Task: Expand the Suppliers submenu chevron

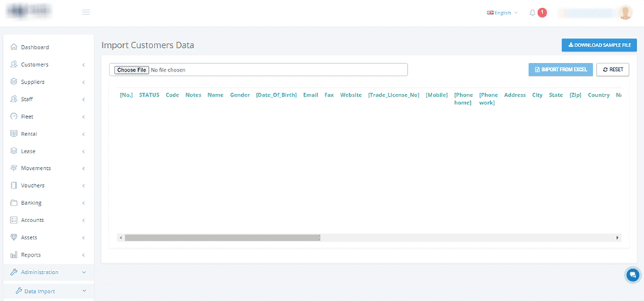Action: (84, 82)
